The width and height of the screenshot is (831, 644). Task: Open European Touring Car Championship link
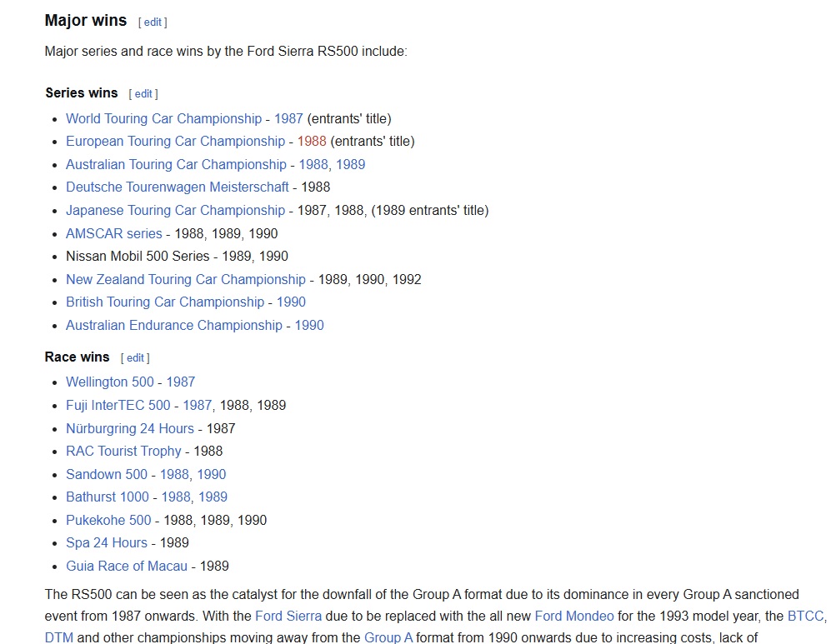click(175, 142)
